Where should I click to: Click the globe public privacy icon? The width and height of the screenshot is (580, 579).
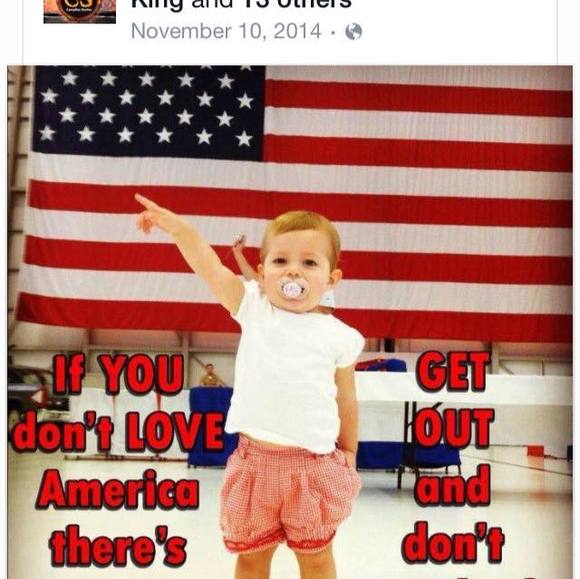click(353, 31)
